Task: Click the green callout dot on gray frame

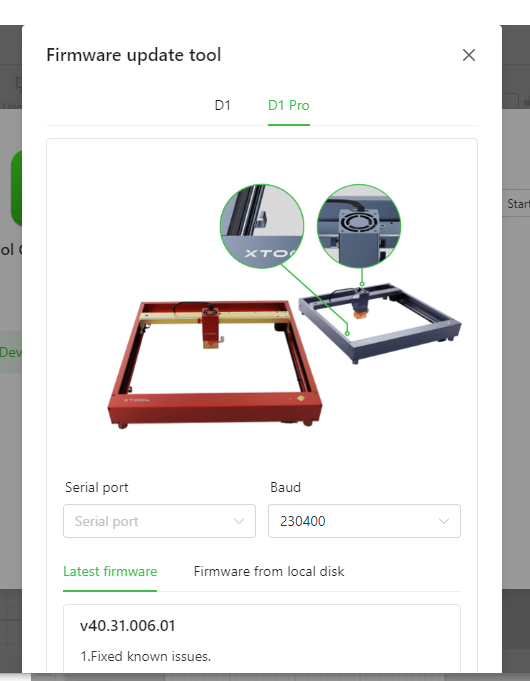Action: [x=347, y=333]
